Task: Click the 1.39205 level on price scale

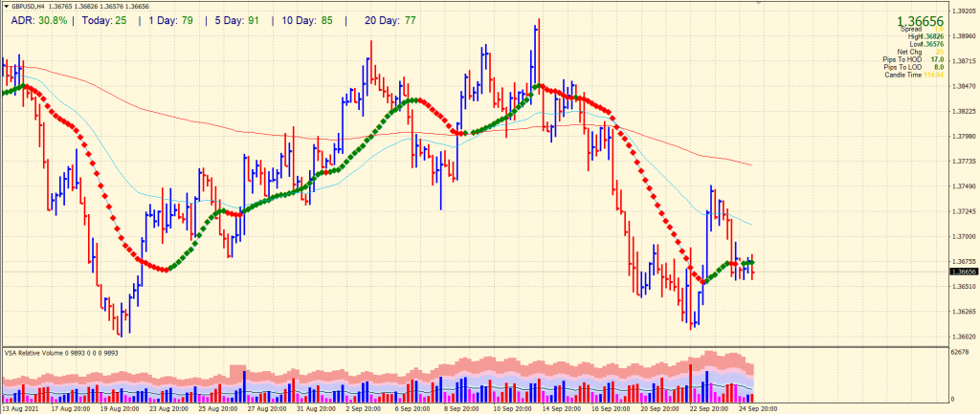Action: click(963, 11)
